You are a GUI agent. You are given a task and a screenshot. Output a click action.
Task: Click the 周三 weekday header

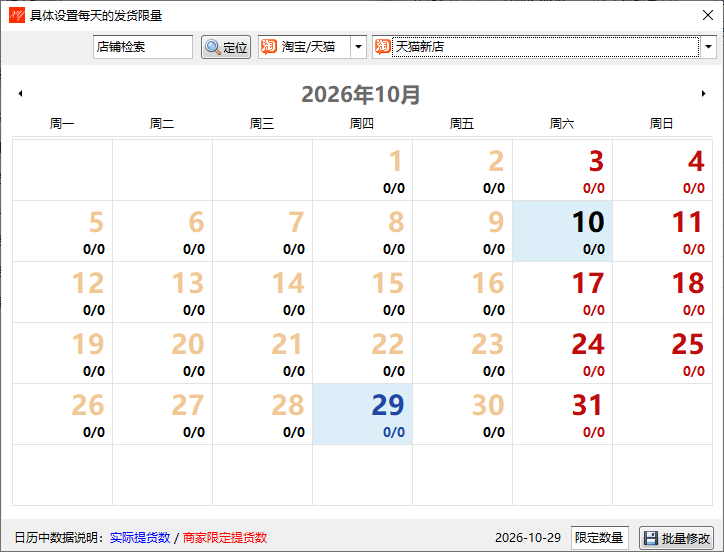[262, 123]
